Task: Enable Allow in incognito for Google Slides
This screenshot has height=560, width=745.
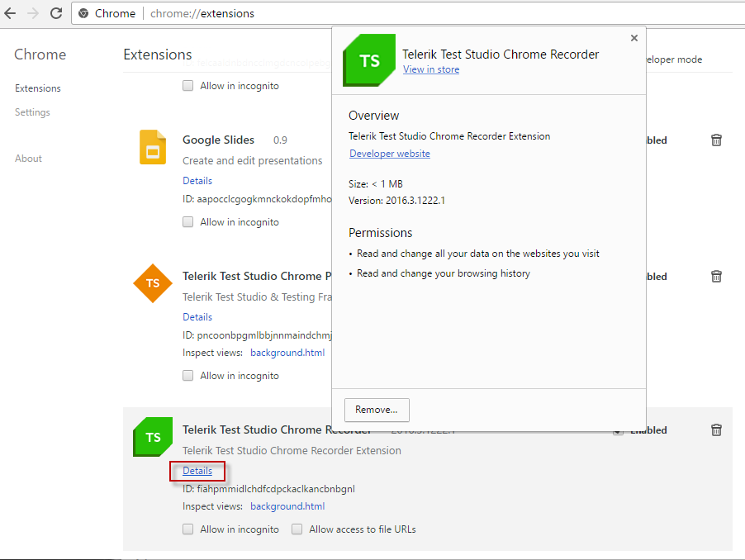Action: click(188, 222)
